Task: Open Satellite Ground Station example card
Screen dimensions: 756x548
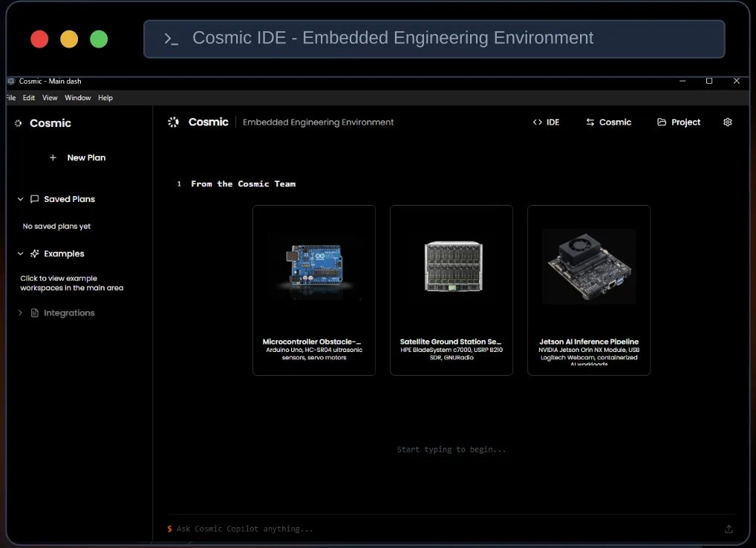Action: [x=452, y=290]
